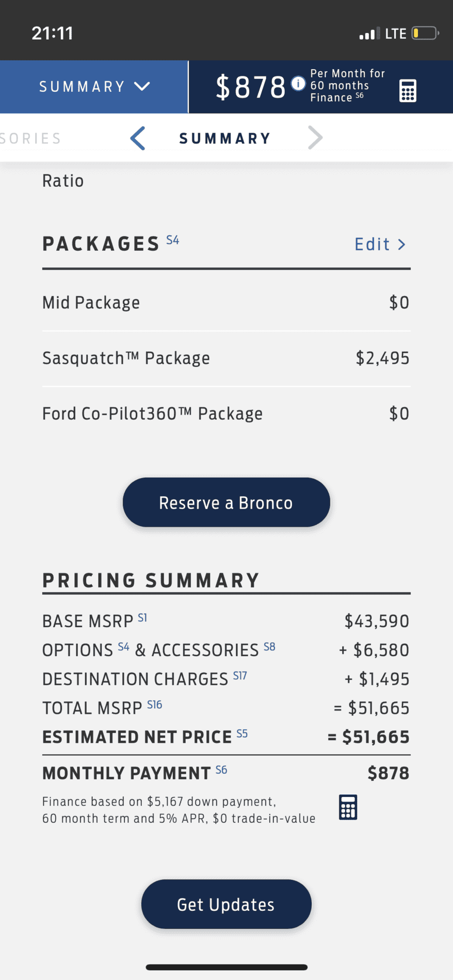The image size is (453, 980).
Task: Advance with the gray right arrow
Action: [x=315, y=138]
